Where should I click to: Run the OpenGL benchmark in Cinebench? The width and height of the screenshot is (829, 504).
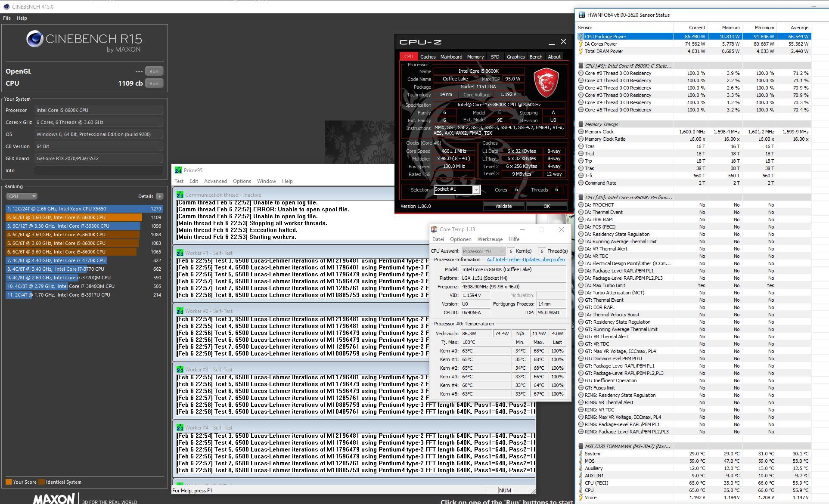(154, 71)
